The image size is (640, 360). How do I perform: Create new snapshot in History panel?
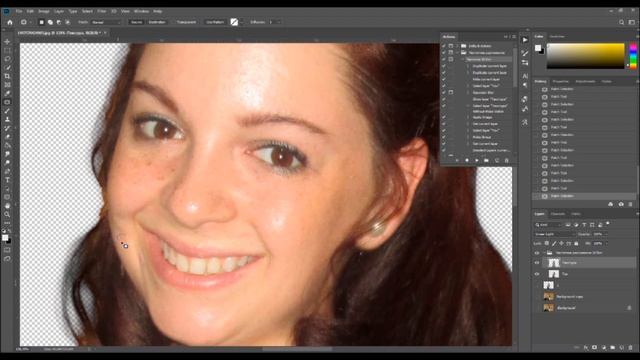point(621,204)
